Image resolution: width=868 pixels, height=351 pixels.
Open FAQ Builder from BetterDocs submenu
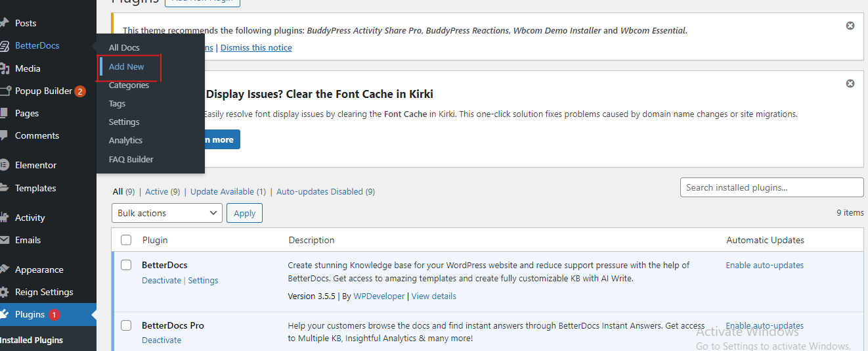click(131, 159)
